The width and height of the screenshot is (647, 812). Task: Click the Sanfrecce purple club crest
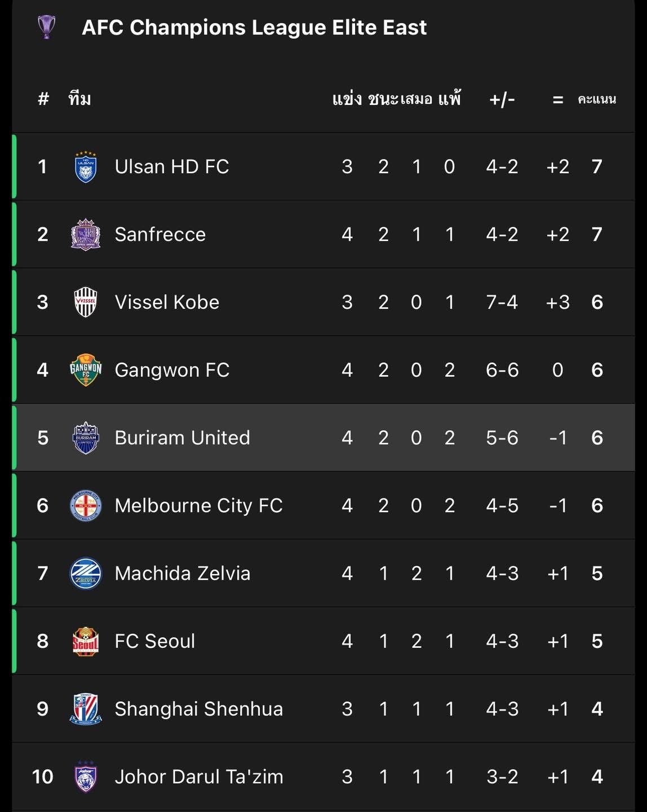pos(86,235)
